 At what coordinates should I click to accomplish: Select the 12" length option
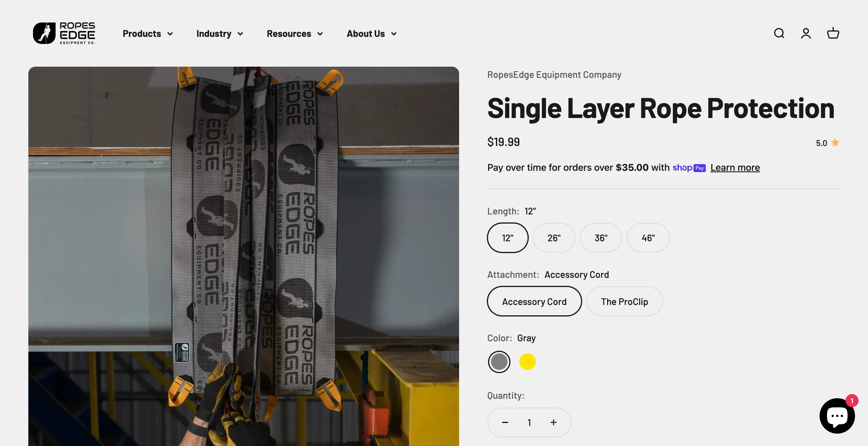(508, 238)
